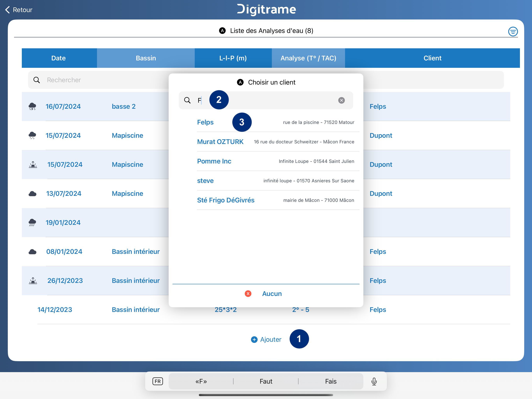Click client Dupont in the 13/07/2024 row
This screenshot has height=399, width=532.
click(x=381, y=193)
